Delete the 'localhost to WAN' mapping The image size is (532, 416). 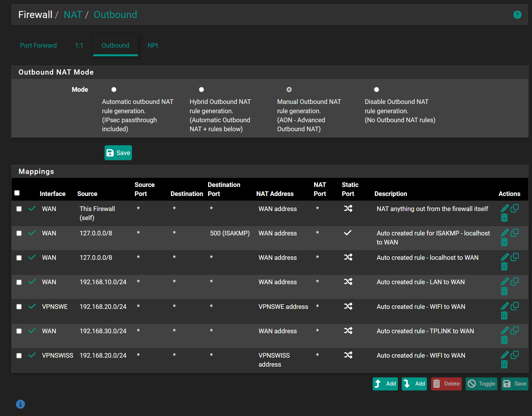tap(504, 266)
